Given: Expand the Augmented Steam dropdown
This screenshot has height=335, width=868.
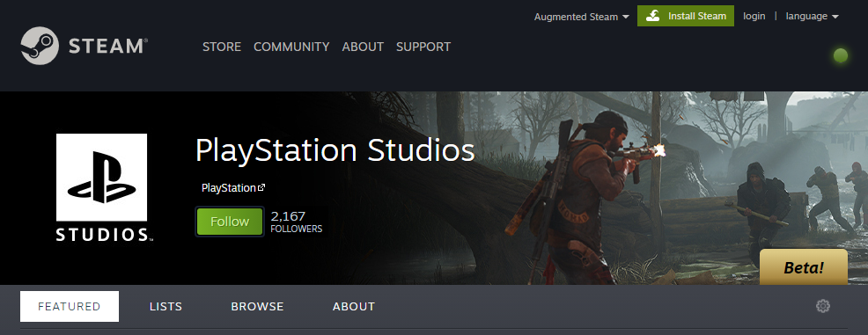Looking at the screenshot, I should [581, 17].
